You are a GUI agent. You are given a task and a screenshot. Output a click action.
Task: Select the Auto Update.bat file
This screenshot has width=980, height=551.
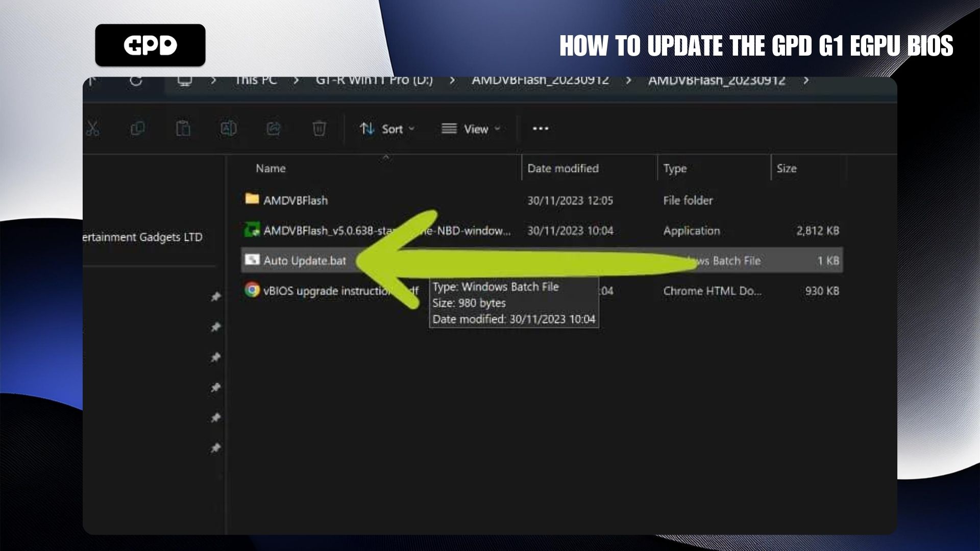click(304, 261)
